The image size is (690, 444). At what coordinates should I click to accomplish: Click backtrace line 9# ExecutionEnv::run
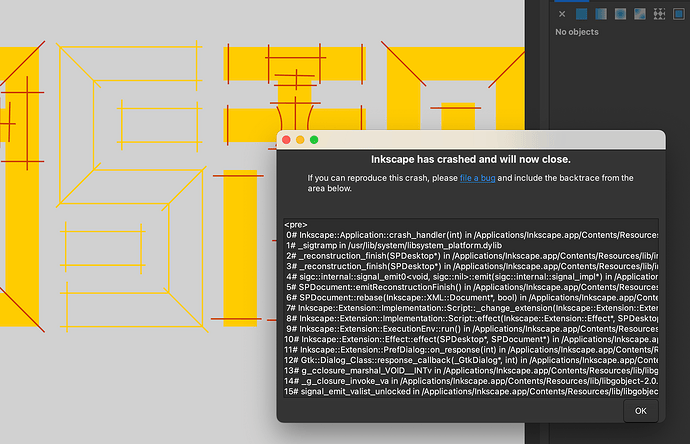[x=471, y=329]
